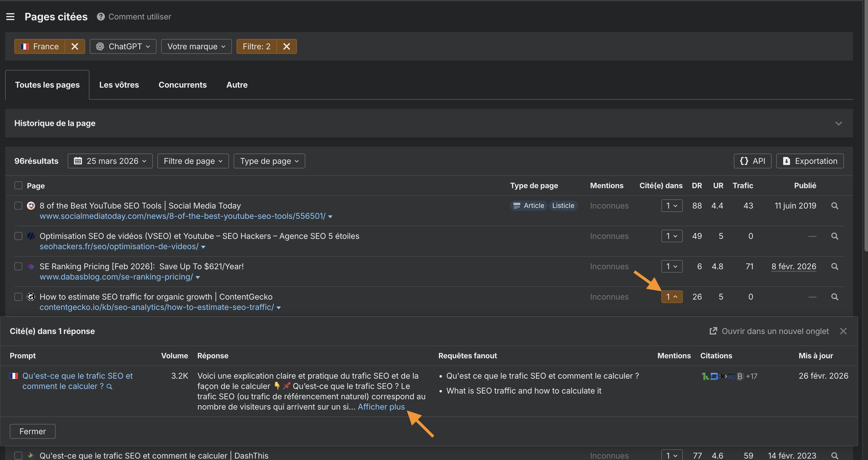This screenshot has height=460, width=868.
Task: Click the Afficher plus link
Action: click(381, 407)
